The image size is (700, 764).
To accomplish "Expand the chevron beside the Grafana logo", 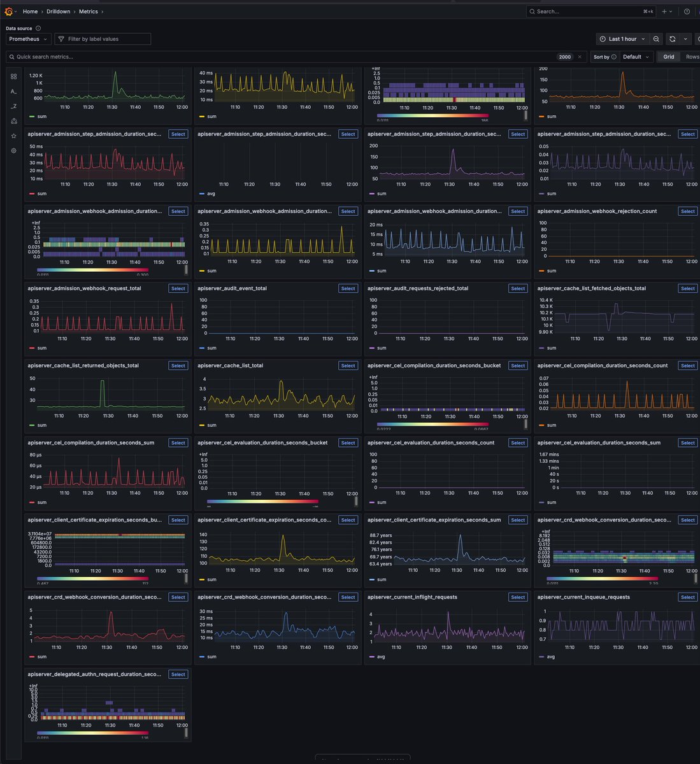I will click(x=16, y=11).
